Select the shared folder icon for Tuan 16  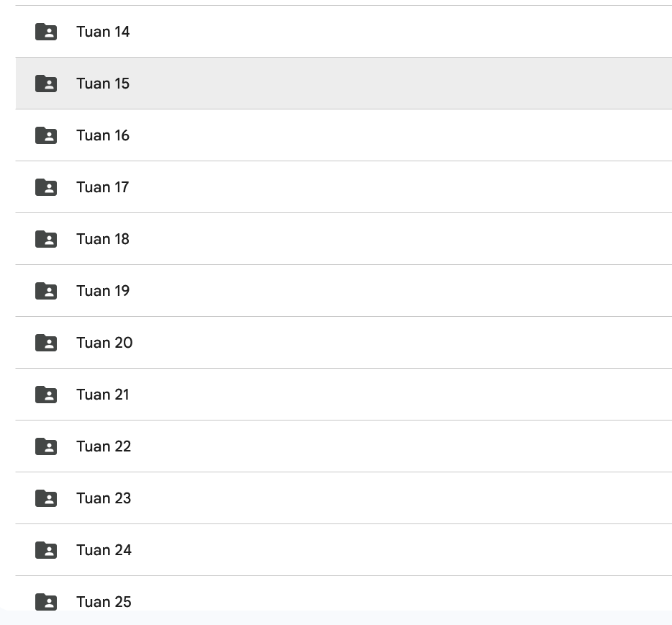(46, 135)
